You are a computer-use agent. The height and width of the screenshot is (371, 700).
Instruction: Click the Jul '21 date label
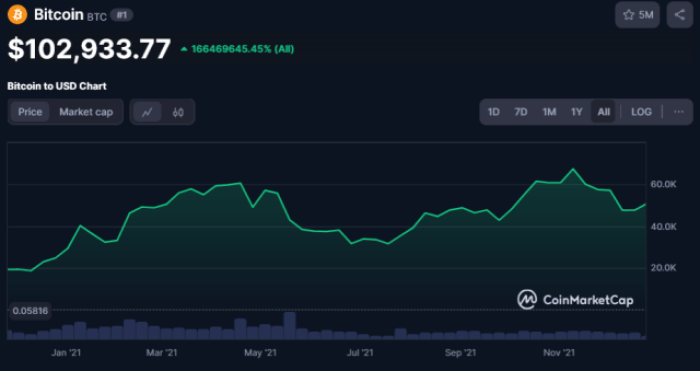pyautogui.click(x=360, y=353)
